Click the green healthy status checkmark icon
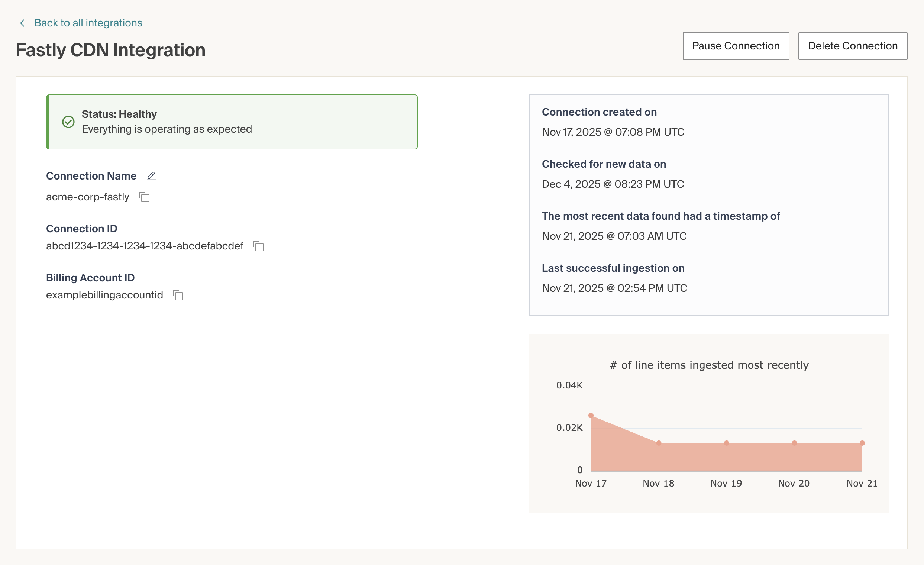The height and width of the screenshot is (565, 924). pos(68,122)
